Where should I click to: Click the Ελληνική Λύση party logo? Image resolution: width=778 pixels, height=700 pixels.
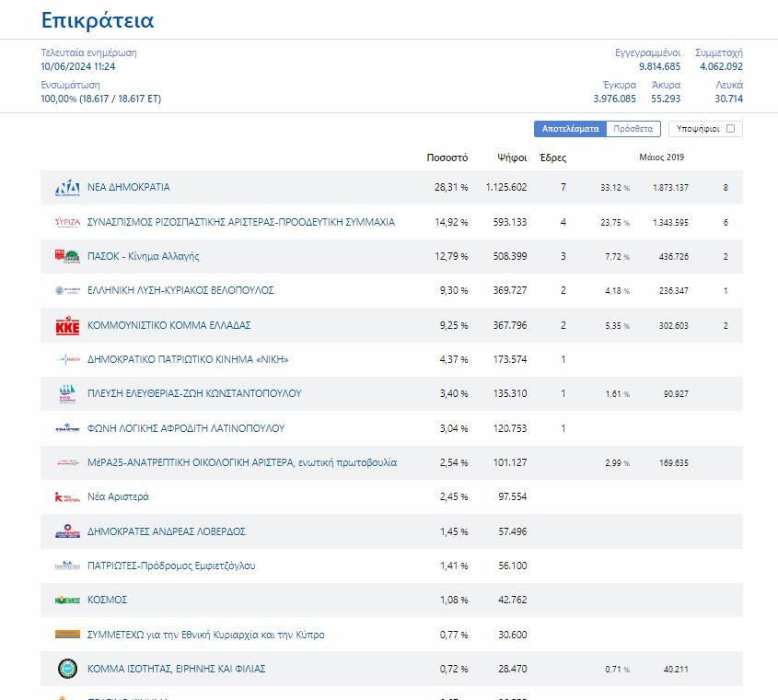point(67,291)
